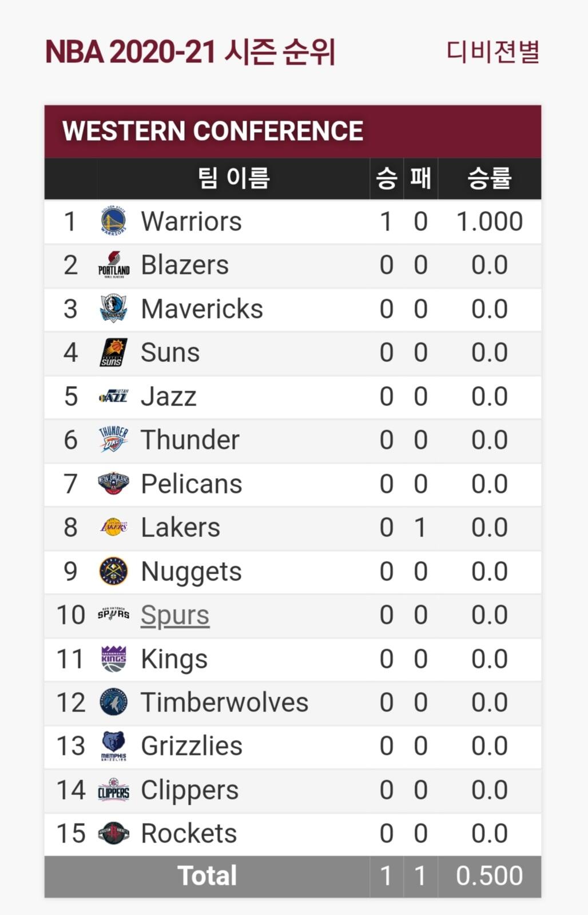Click the Dallas Mavericks logo
Screen dimensions: 588x915
coord(113,309)
